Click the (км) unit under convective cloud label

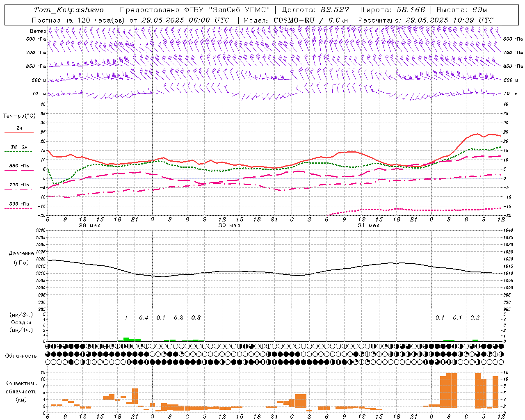[21, 399]
